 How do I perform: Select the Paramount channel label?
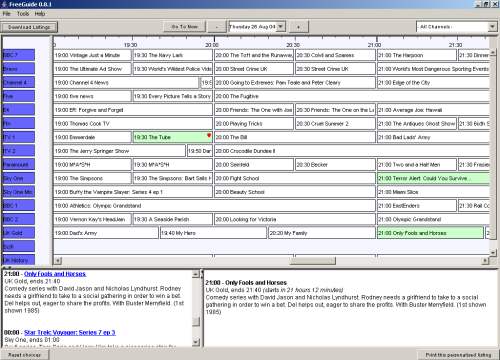tap(19, 164)
